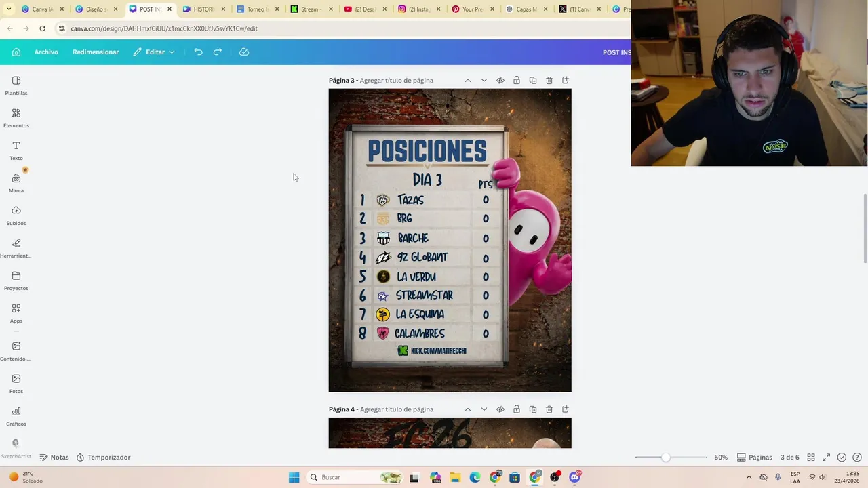Delete Página 3 with trash icon

coord(549,81)
